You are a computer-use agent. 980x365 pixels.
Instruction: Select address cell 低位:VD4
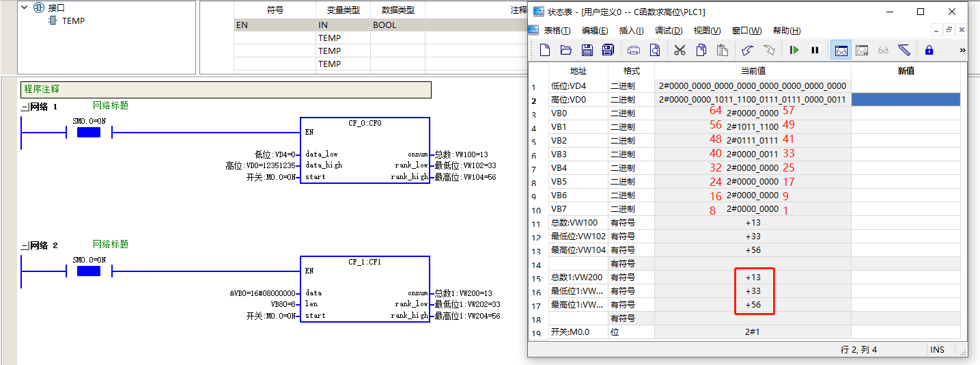click(578, 86)
